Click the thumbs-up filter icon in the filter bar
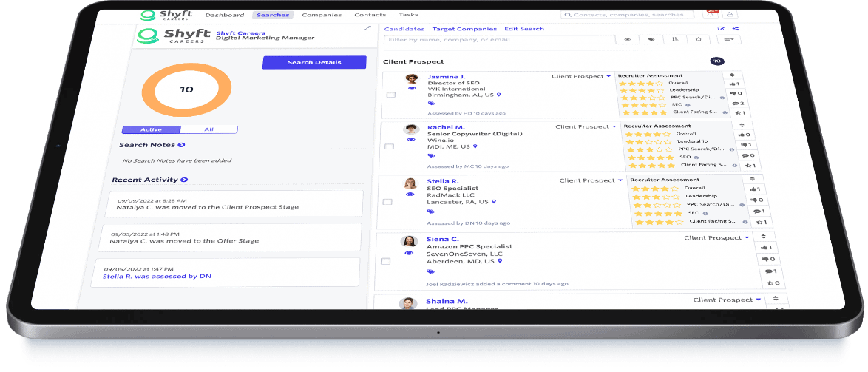The image size is (868, 372). (x=699, y=40)
